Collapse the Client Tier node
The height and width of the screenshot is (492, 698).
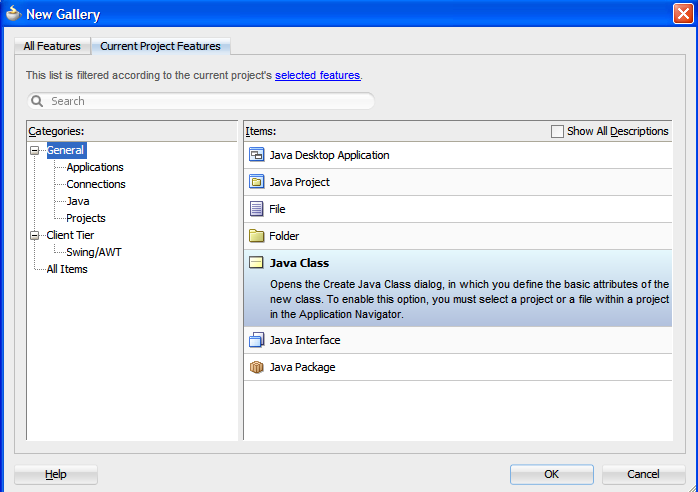pos(34,236)
